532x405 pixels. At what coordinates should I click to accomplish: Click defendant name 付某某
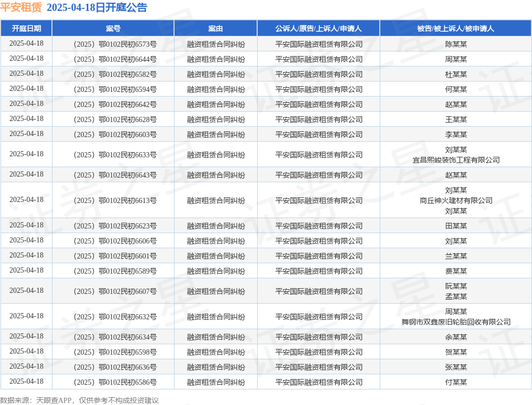456,382
